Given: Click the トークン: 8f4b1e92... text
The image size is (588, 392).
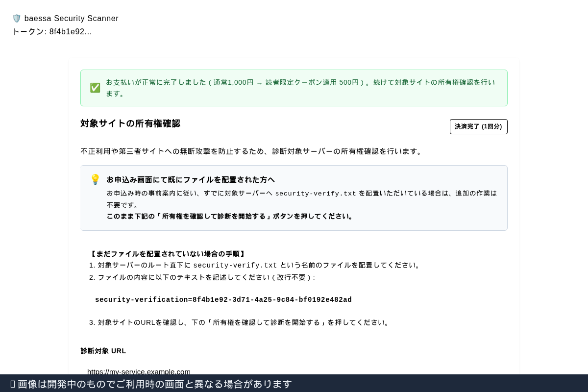Looking at the screenshot, I should [52, 32].
